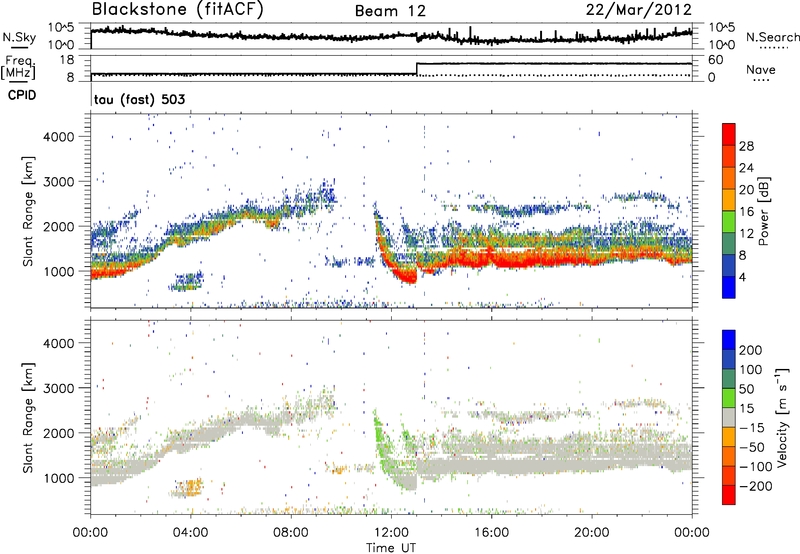Viewport: 800px width, 554px height.
Task: Click the 60 tick on Nave axis
Action: (716, 60)
